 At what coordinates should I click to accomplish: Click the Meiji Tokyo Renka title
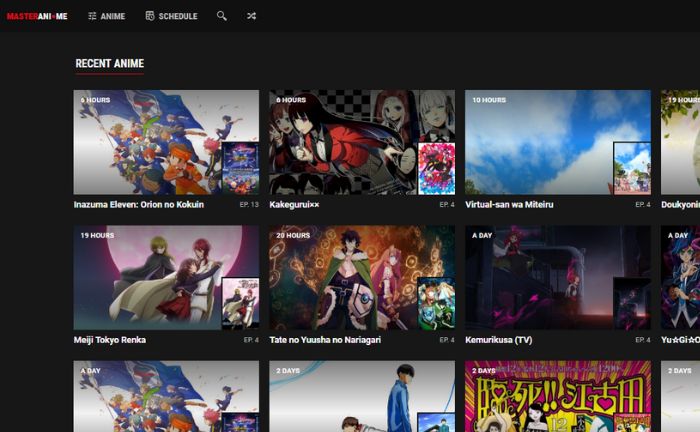pyautogui.click(x=110, y=340)
